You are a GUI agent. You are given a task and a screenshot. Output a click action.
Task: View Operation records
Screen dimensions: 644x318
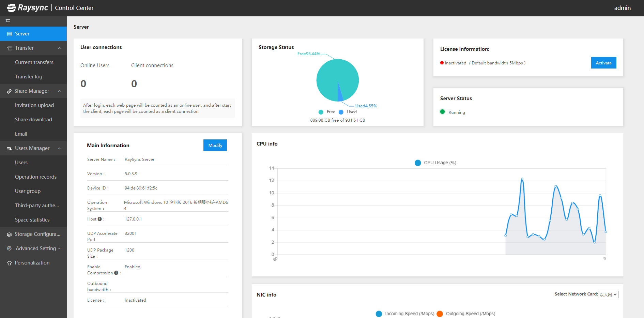tap(33, 177)
